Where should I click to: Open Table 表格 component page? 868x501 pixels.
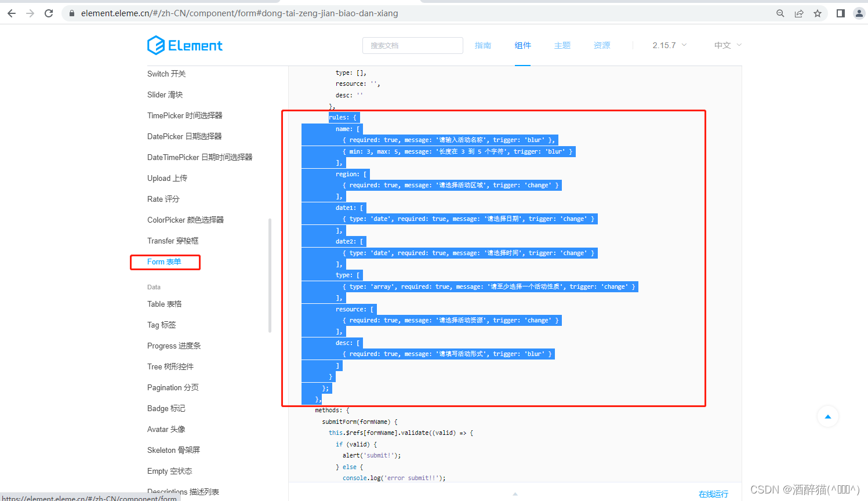[165, 304]
